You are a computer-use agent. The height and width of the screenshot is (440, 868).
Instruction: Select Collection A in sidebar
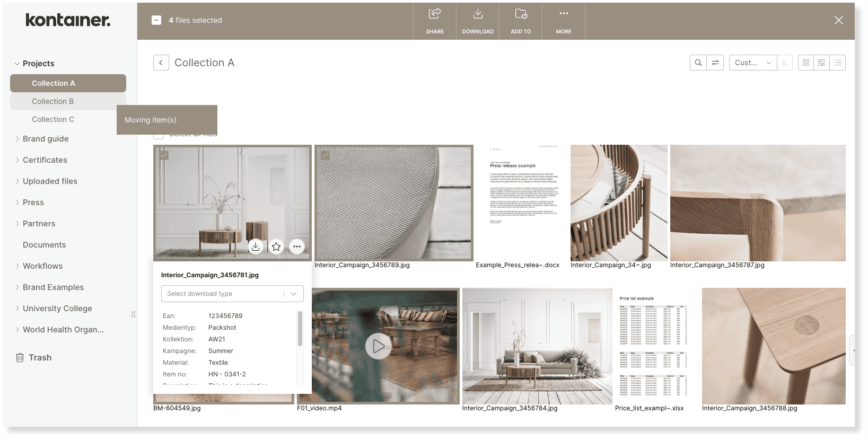click(68, 83)
